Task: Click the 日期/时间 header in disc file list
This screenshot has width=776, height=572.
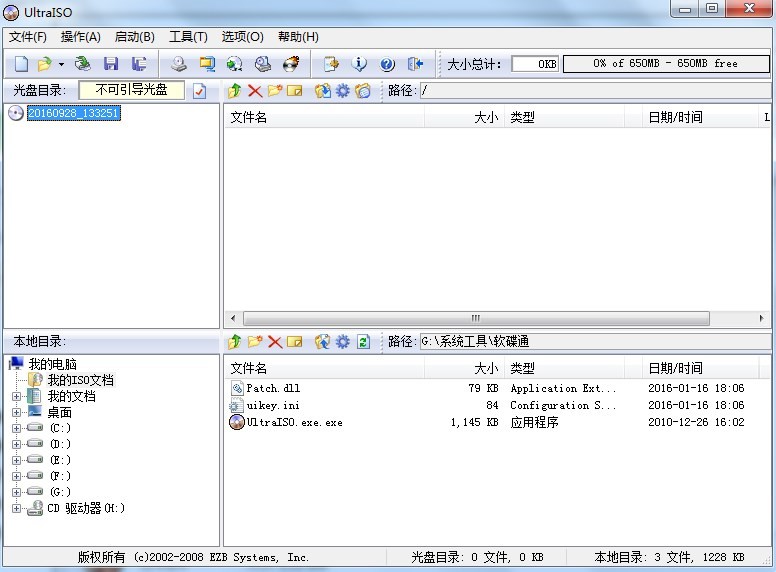Action: pyautogui.click(x=675, y=117)
